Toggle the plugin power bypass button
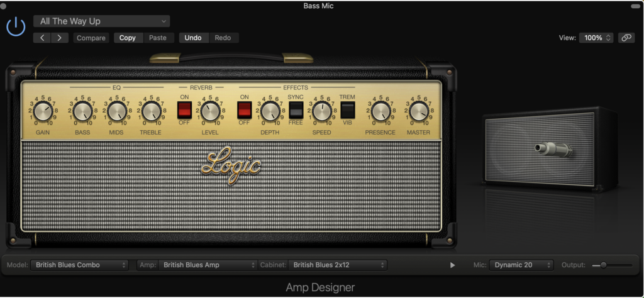644x298 pixels. (x=16, y=27)
